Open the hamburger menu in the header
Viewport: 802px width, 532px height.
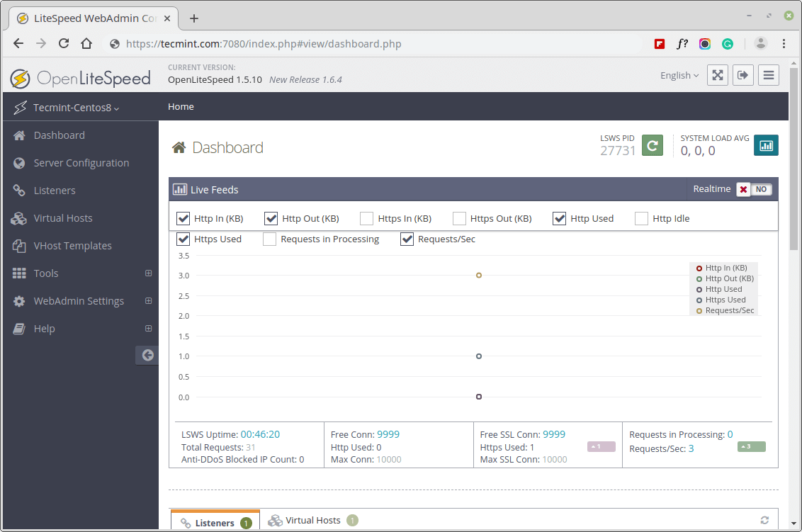pyautogui.click(x=768, y=74)
